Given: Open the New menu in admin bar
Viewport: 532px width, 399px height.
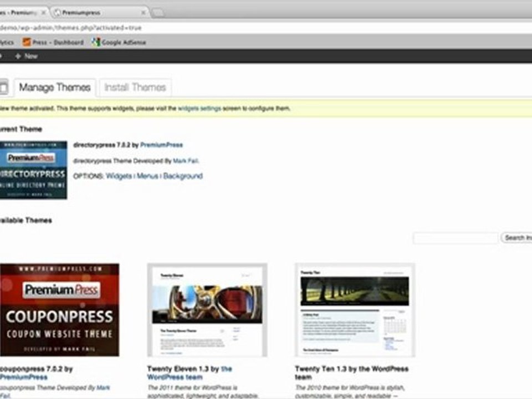Looking at the screenshot, I should (27, 57).
